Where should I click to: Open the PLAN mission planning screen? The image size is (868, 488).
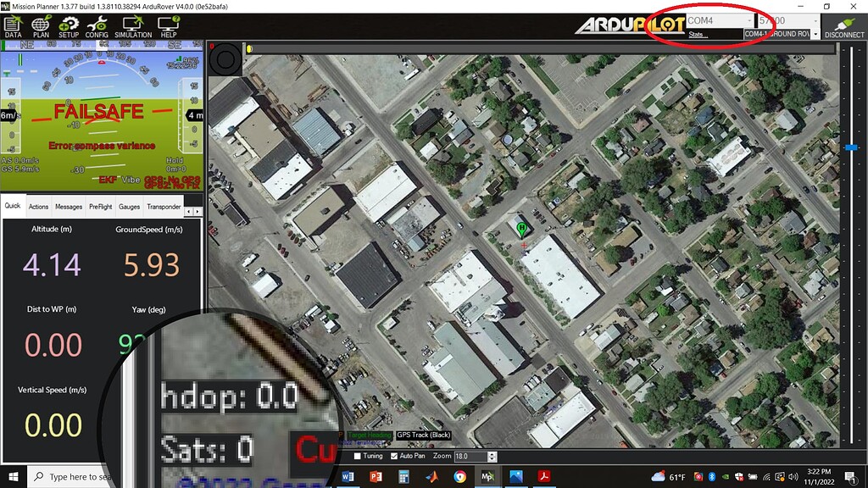[x=40, y=28]
